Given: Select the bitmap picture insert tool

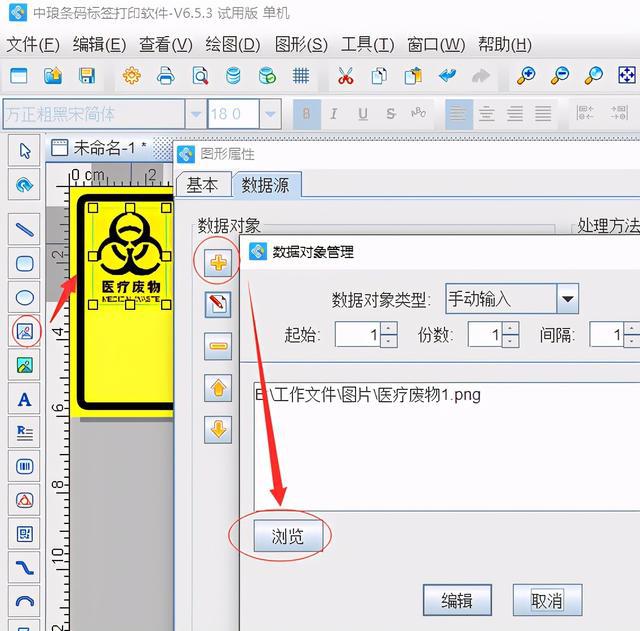Looking at the screenshot, I should 24,365.
